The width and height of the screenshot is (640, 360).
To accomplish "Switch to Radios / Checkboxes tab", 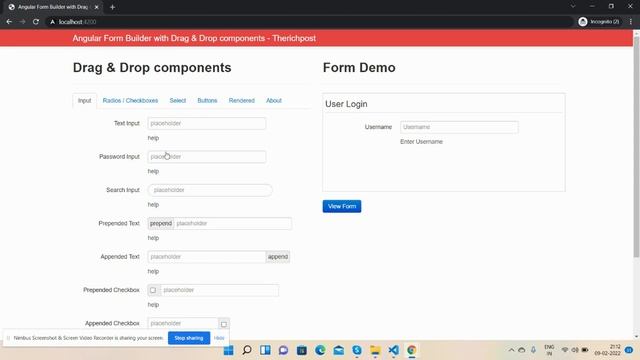I will (x=130, y=100).
